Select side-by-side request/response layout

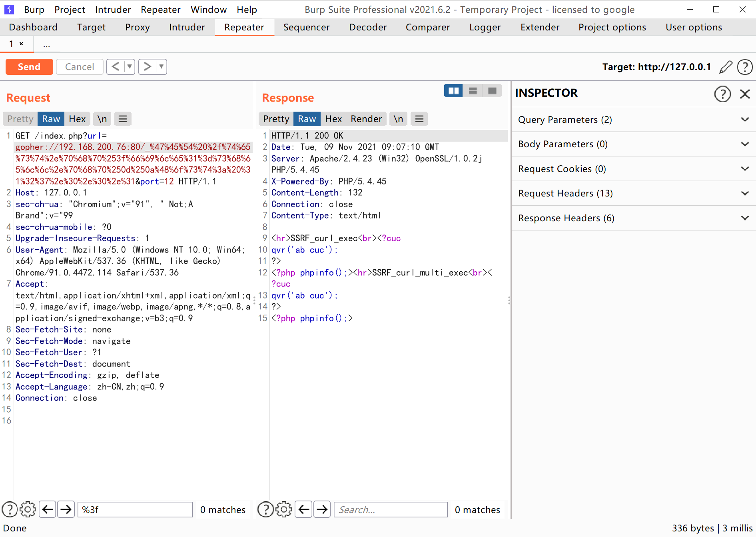pyautogui.click(x=454, y=91)
